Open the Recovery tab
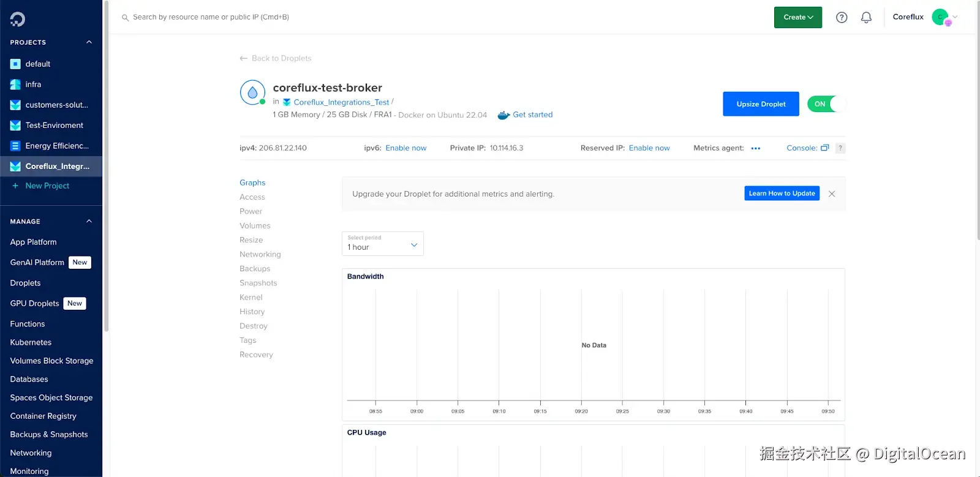 coord(257,355)
